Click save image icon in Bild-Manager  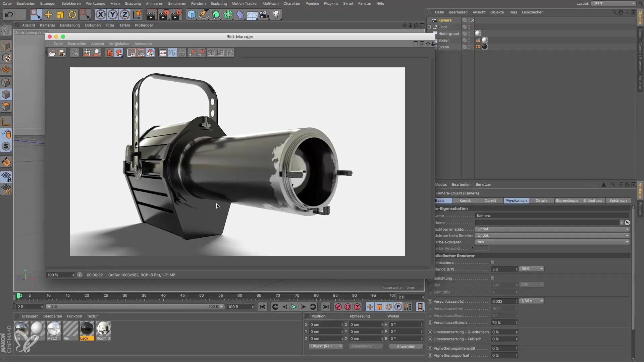(x=62, y=53)
